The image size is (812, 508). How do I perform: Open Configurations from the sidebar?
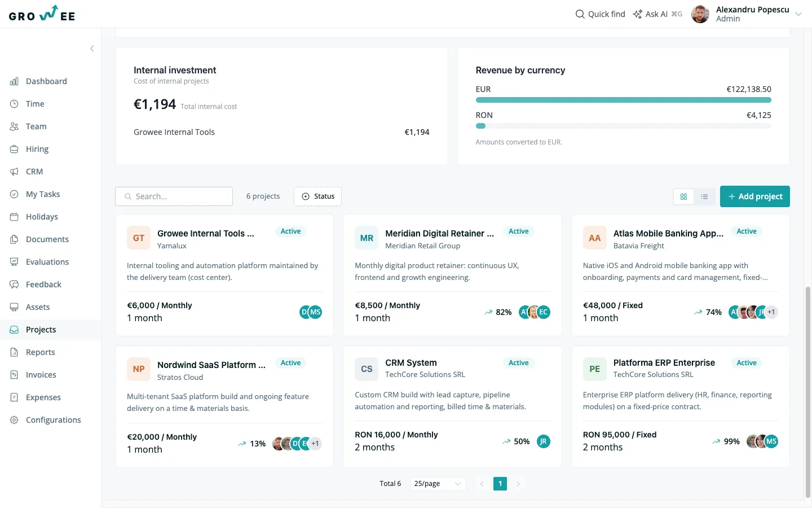[x=50, y=420]
